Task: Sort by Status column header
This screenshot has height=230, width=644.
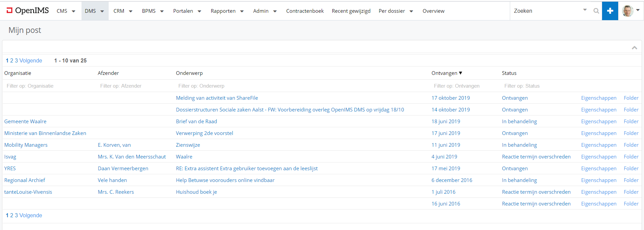Action: [509, 73]
